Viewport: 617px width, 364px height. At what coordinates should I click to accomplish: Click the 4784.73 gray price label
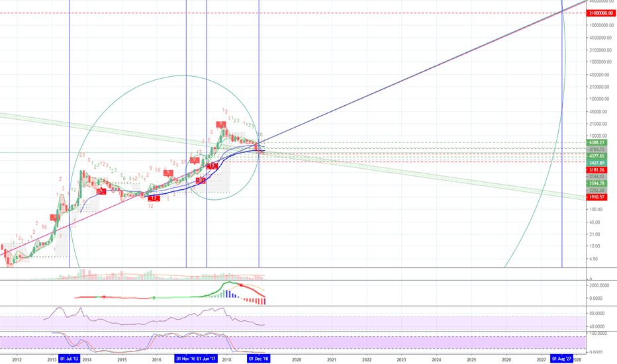tap(596, 150)
